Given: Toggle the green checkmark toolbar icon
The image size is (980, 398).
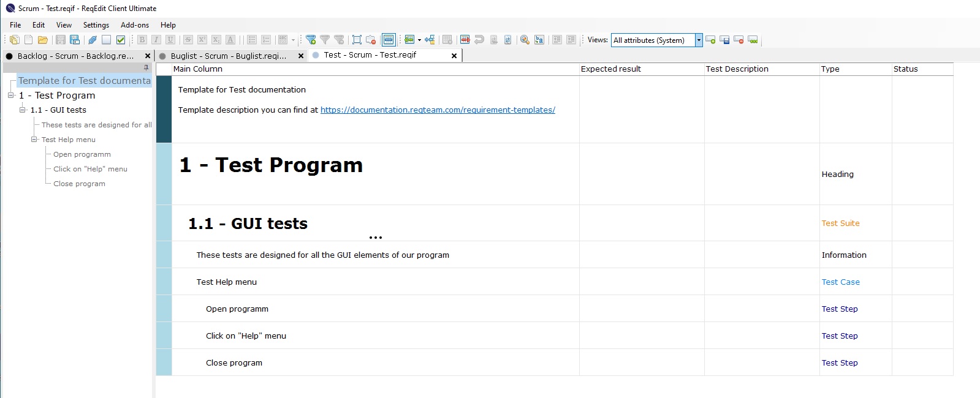Looking at the screenshot, I should (121, 40).
